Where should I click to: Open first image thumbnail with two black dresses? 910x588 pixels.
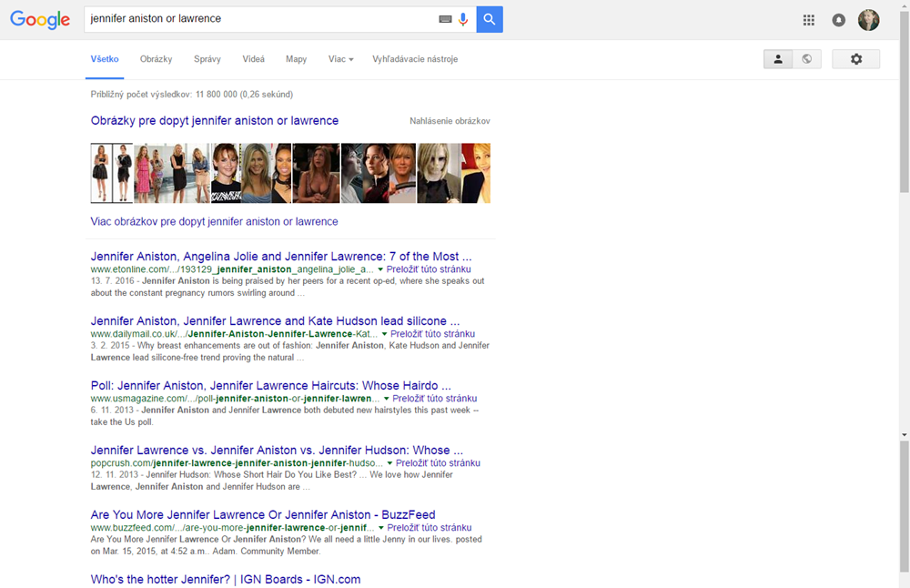click(x=111, y=173)
